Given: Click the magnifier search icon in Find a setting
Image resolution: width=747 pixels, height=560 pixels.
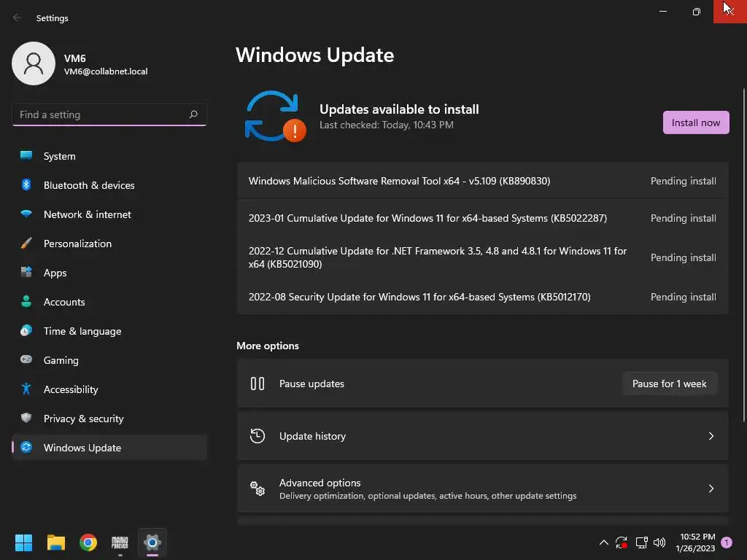Looking at the screenshot, I should [193, 114].
